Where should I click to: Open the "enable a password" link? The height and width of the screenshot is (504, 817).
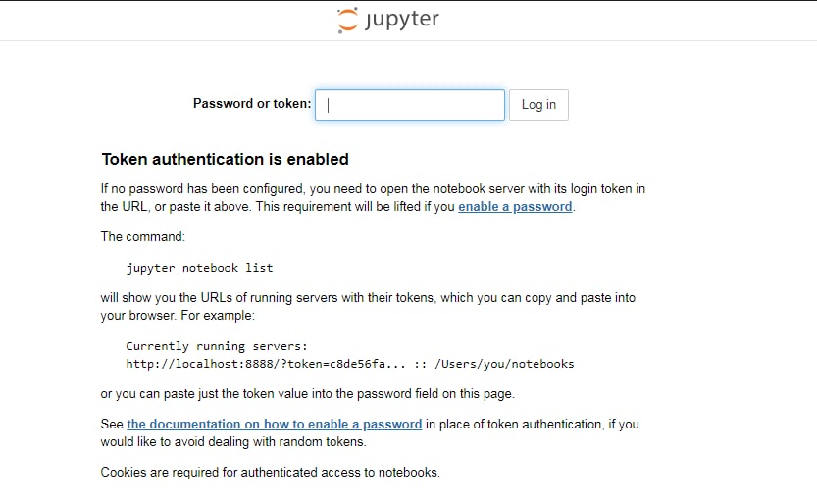515,207
